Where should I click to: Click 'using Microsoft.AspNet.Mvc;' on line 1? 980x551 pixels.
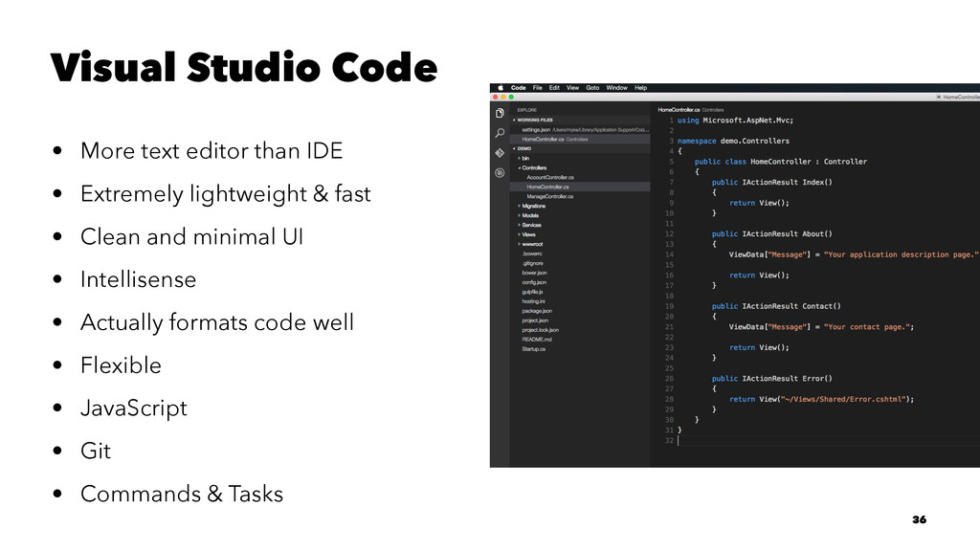click(735, 121)
